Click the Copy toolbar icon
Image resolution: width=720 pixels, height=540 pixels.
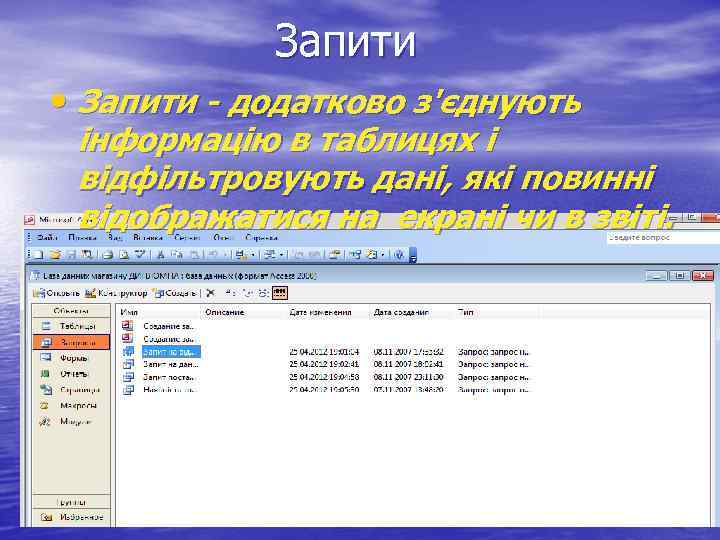coord(177,254)
